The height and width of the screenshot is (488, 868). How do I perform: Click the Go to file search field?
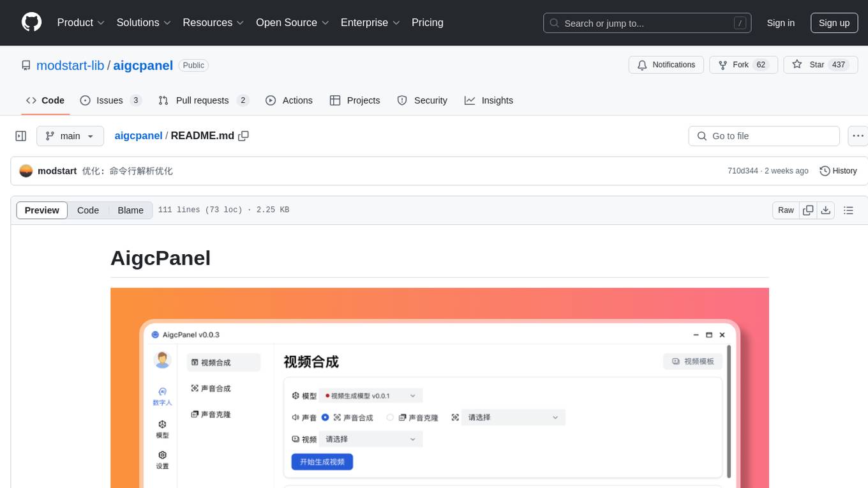pos(764,136)
